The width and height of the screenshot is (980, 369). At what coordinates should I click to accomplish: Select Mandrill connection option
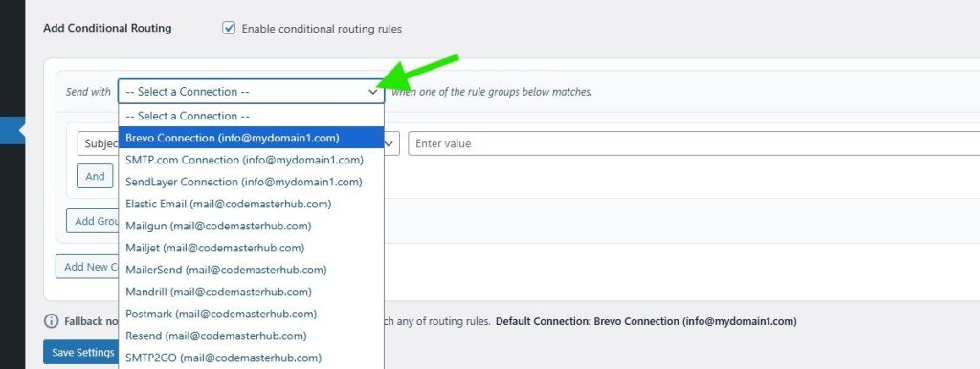coord(252,292)
